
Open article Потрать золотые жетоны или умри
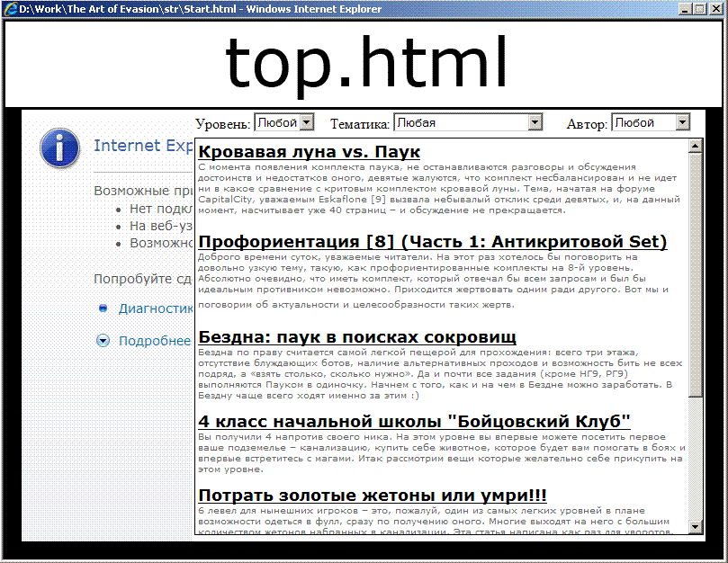[373, 496]
